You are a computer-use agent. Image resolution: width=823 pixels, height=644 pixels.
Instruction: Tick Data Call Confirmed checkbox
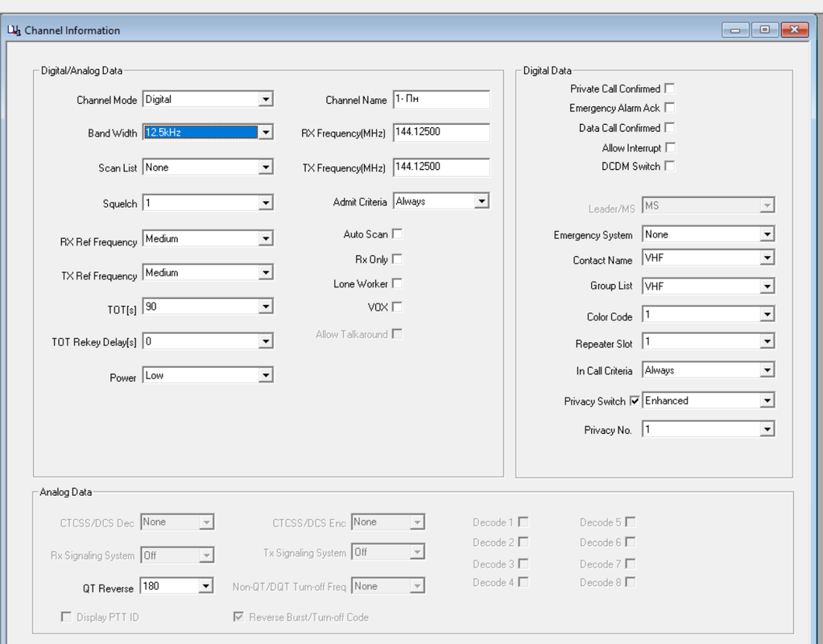670,127
